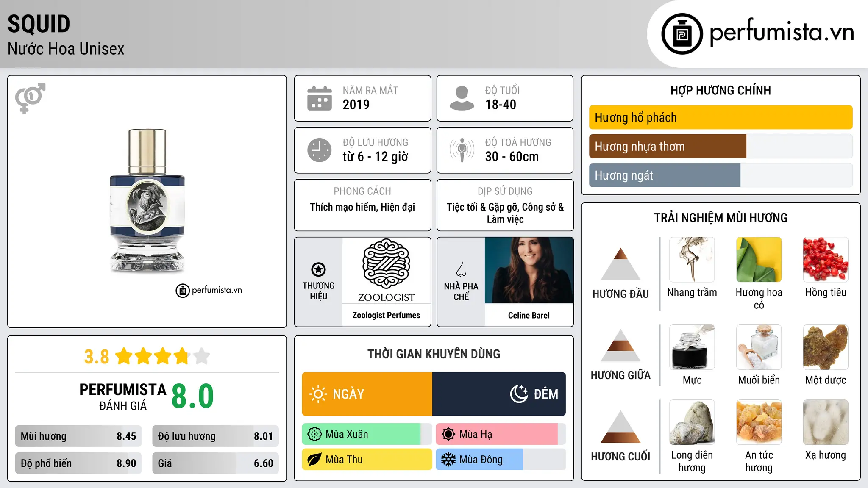Click the Hương nhựa thơm accord bar
Image resolution: width=868 pixels, height=488 pixels.
(721, 147)
